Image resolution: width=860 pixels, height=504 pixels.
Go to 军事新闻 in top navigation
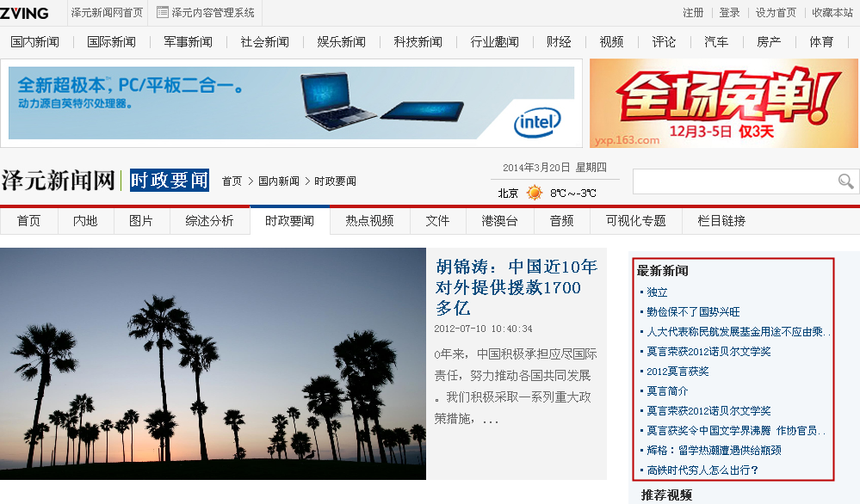[x=188, y=42]
